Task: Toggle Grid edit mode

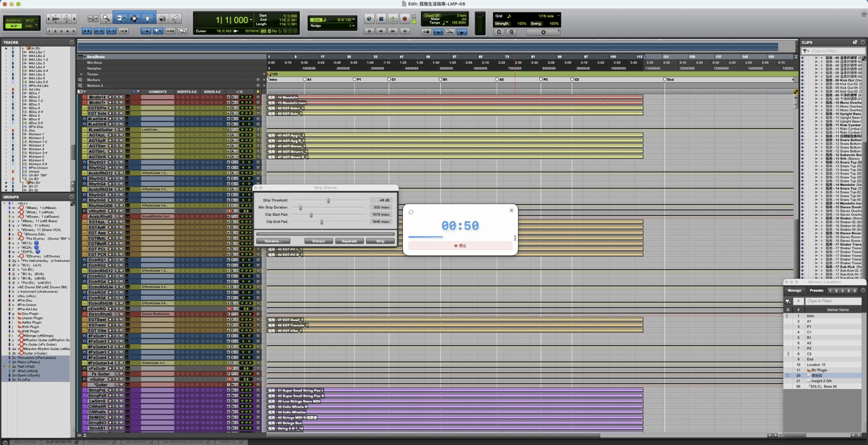Action: coord(28,26)
